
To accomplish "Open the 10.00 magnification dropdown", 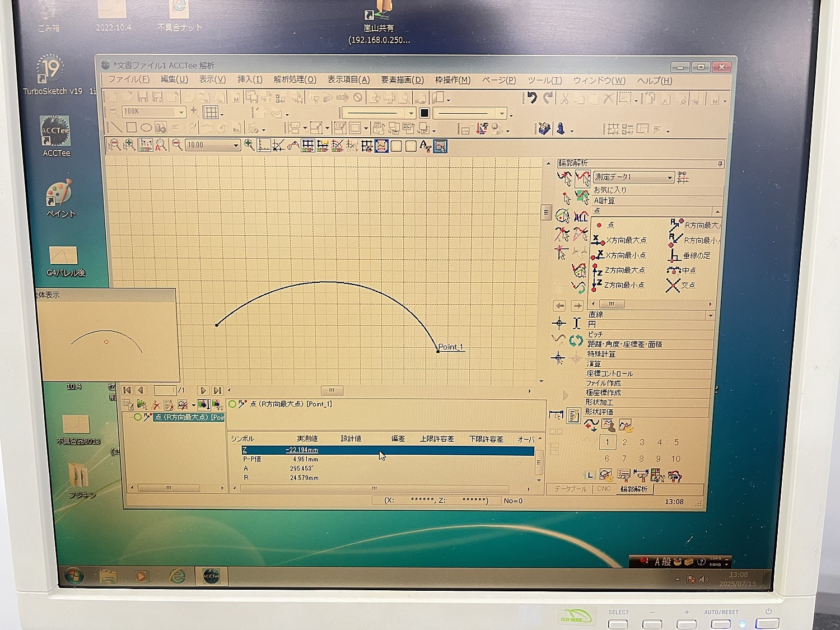I will 236,146.
